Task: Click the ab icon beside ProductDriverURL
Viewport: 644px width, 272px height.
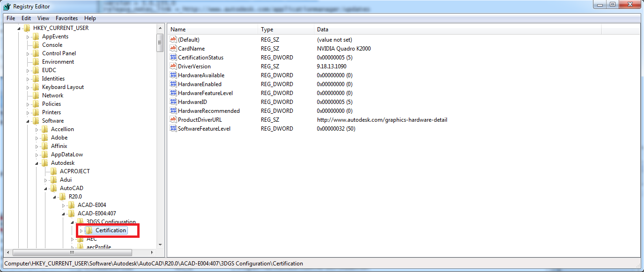Action: 173,119
